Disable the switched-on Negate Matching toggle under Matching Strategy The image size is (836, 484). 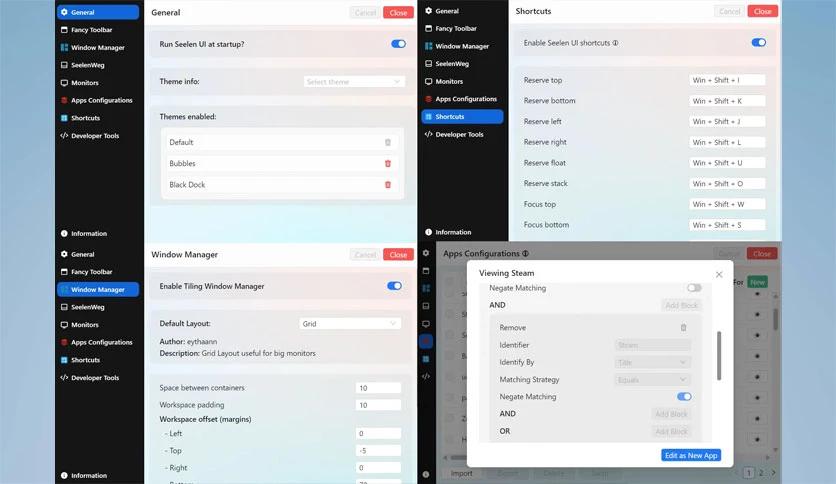pyautogui.click(x=684, y=397)
